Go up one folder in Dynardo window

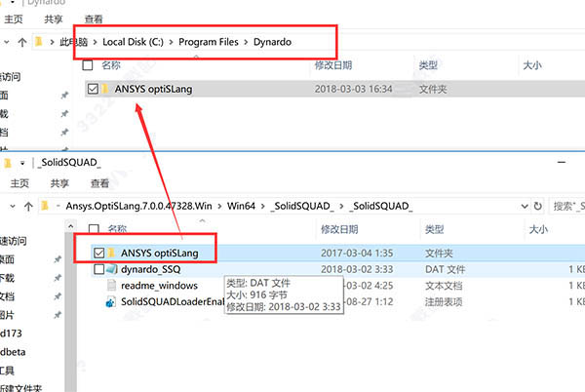22,42
